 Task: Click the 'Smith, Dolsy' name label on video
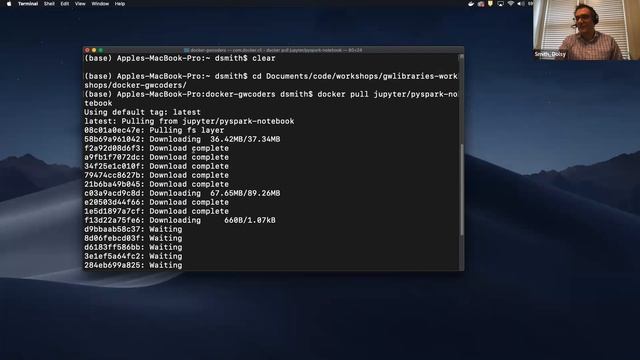point(550,54)
